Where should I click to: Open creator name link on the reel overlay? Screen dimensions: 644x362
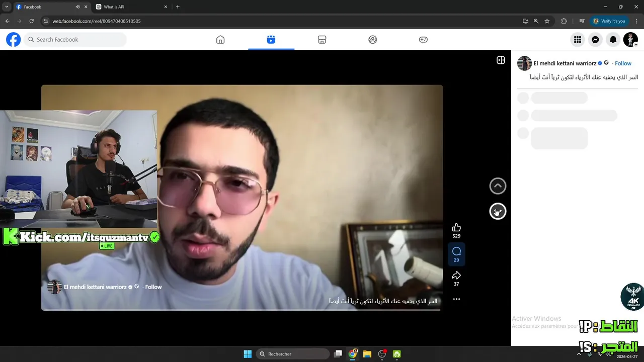click(95, 287)
